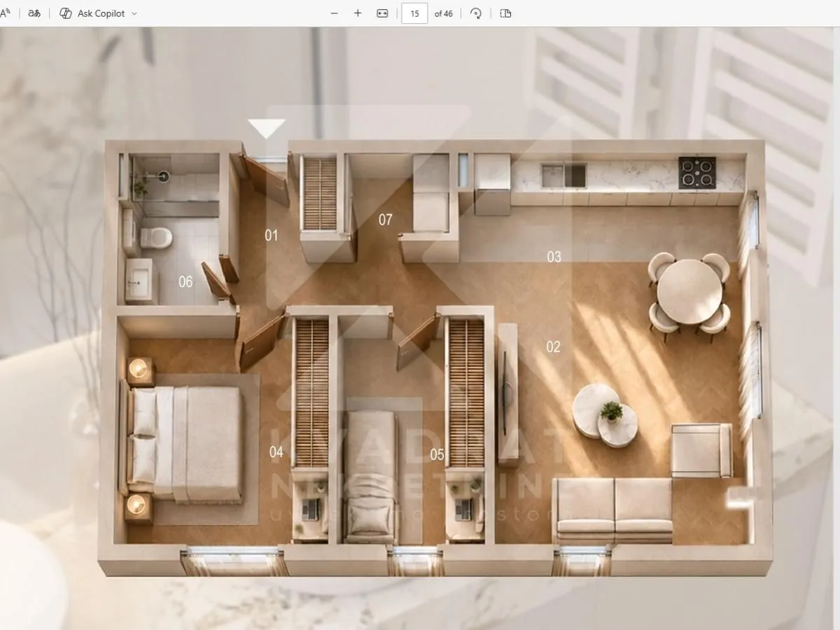Click room label 01 in the entry hall
Image resolution: width=840 pixels, height=630 pixels.
[x=271, y=235]
